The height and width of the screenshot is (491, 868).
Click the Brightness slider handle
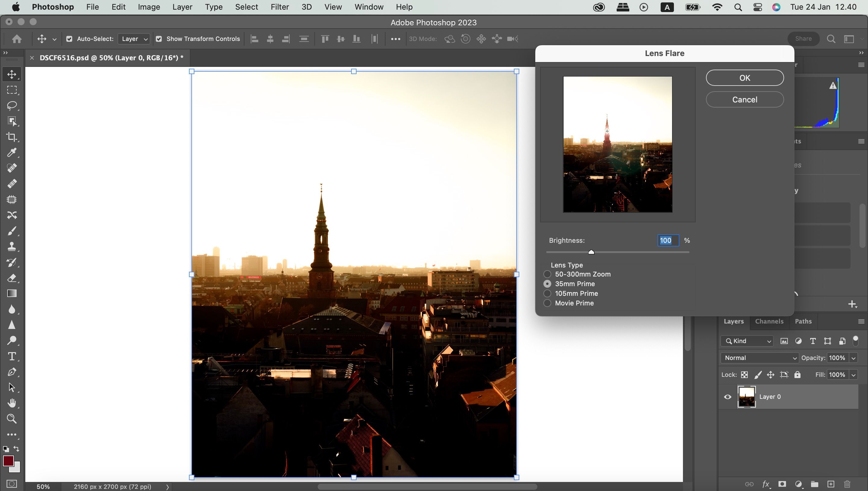click(x=591, y=252)
